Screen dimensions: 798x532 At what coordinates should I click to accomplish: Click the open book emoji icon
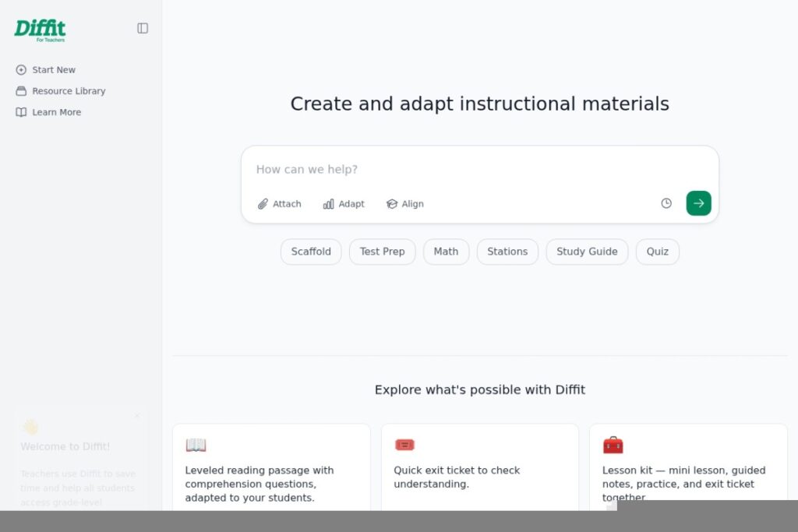point(196,445)
